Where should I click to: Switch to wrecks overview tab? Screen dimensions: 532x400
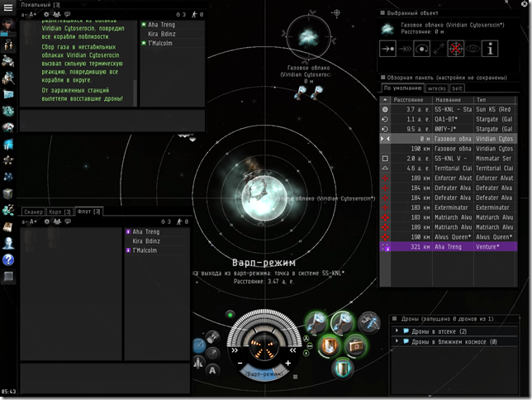point(437,88)
